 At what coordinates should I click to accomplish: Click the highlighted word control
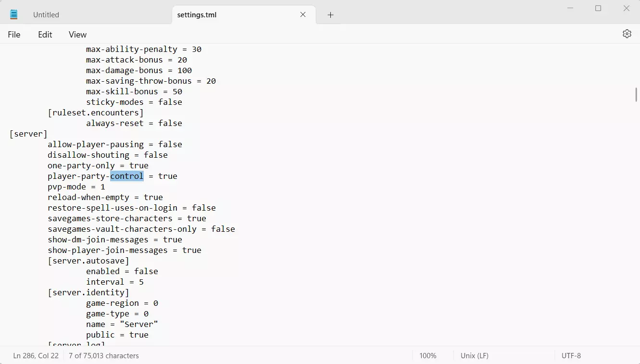(127, 176)
